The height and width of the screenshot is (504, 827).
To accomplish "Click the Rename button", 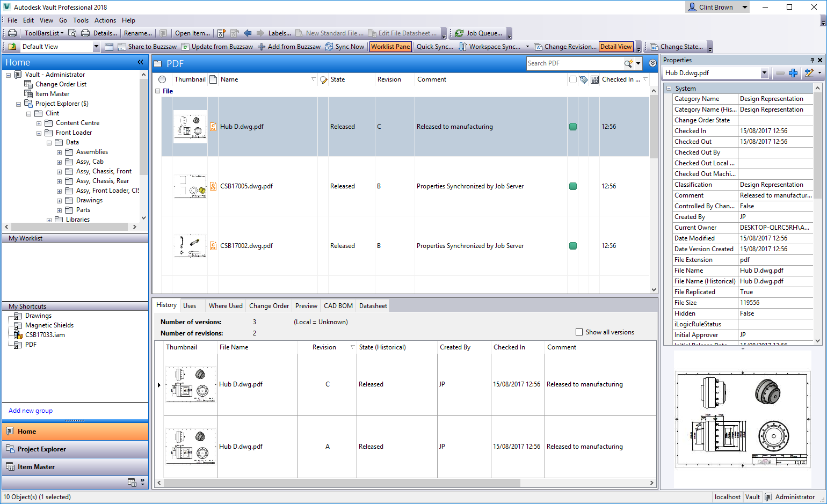I will [138, 33].
